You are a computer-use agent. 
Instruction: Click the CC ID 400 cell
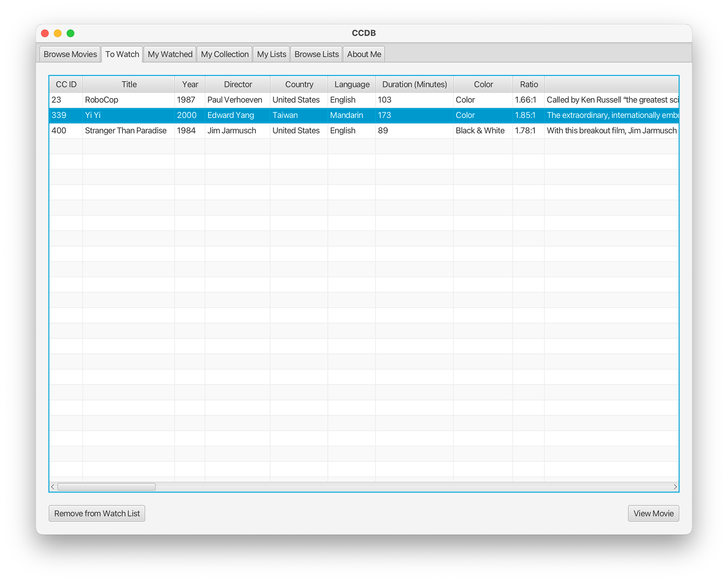click(66, 130)
